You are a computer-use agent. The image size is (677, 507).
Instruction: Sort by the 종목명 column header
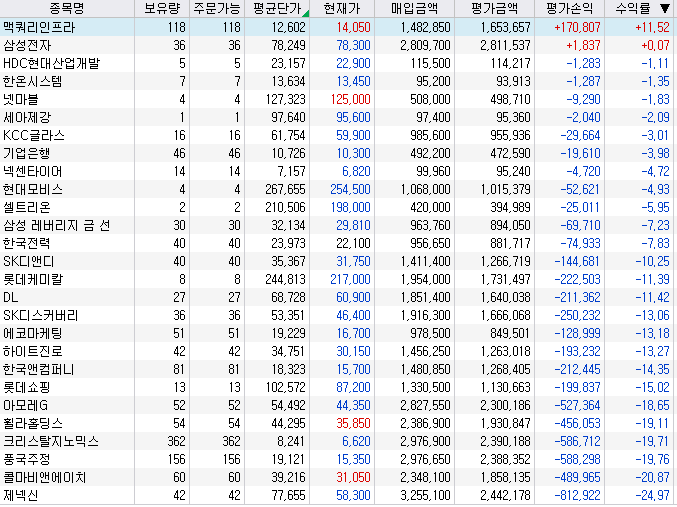pyautogui.click(x=67, y=8)
